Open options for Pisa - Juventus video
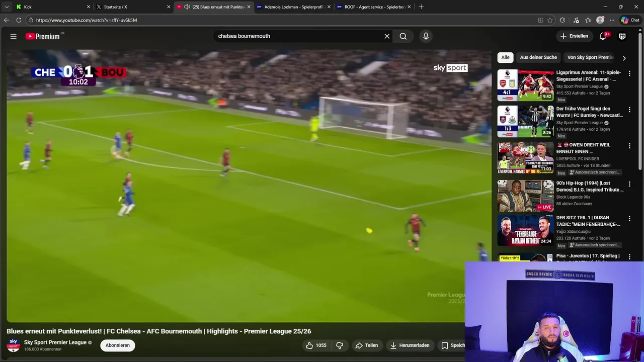Image resolution: width=644 pixels, height=362 pixels. (629, 257)
